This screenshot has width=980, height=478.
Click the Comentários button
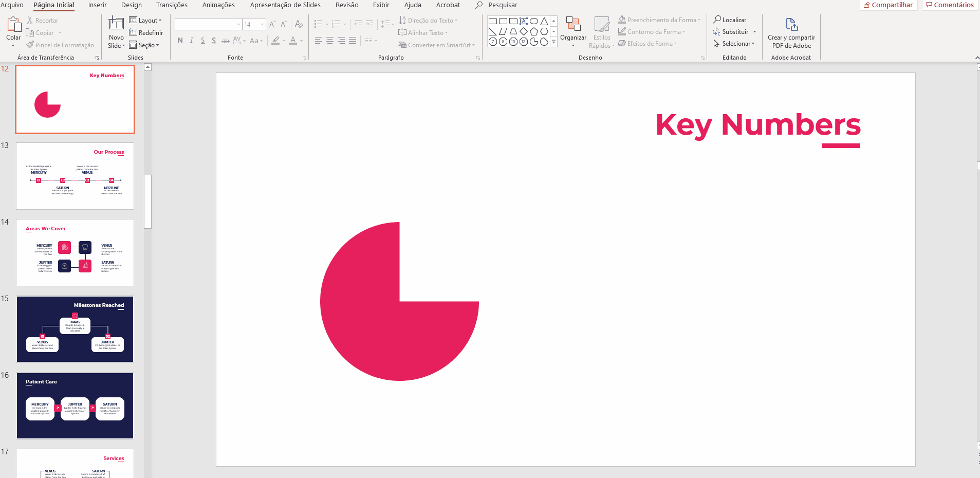950,5
